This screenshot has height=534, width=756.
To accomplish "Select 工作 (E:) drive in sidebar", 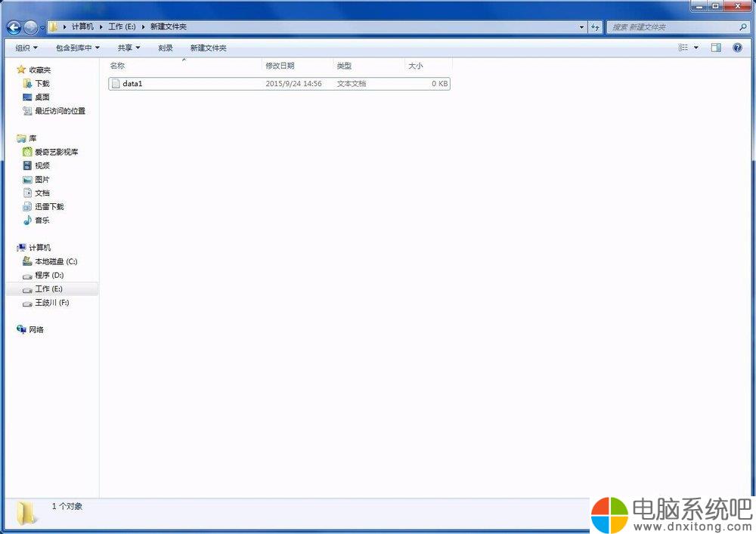I will pos(48,289).
